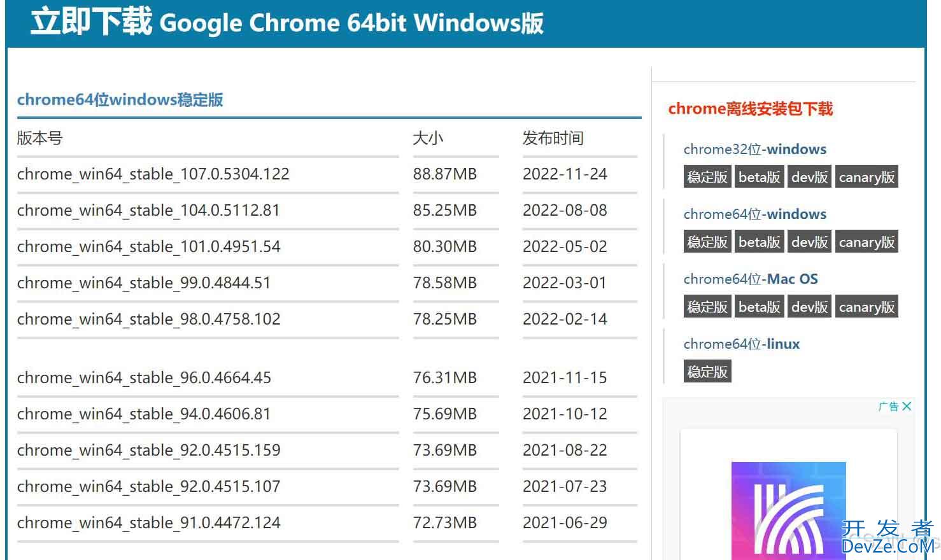Click the 2022-11-24 release date
This screenshot has height=560, width=941.
565,174
